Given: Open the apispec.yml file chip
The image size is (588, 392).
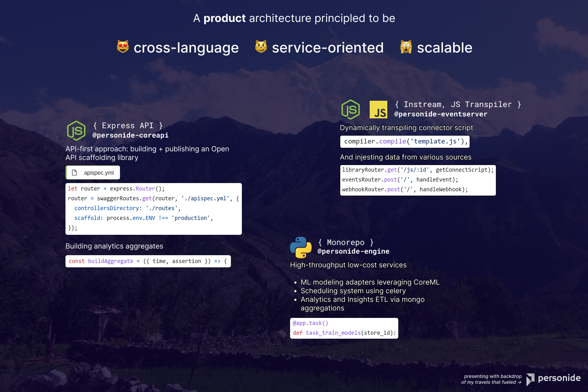Looking at the screenshot, I should (93, 172).
